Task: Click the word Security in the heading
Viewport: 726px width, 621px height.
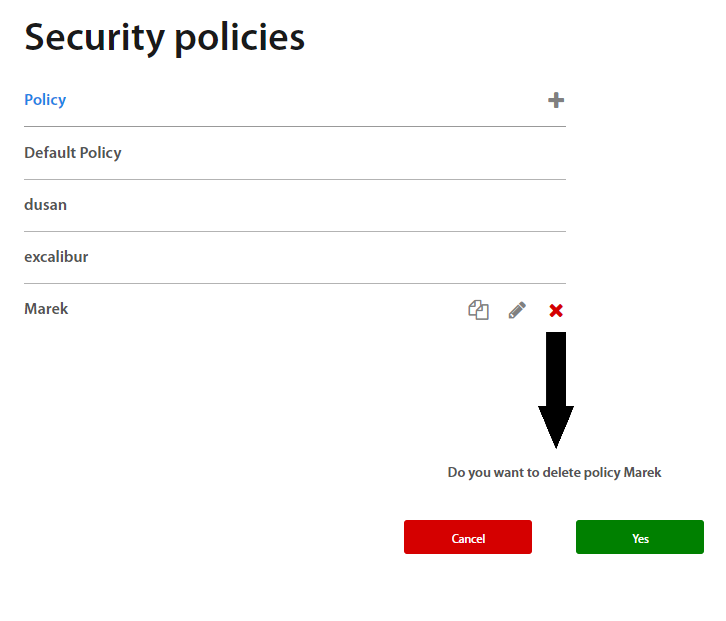Action: coord(94,38)
